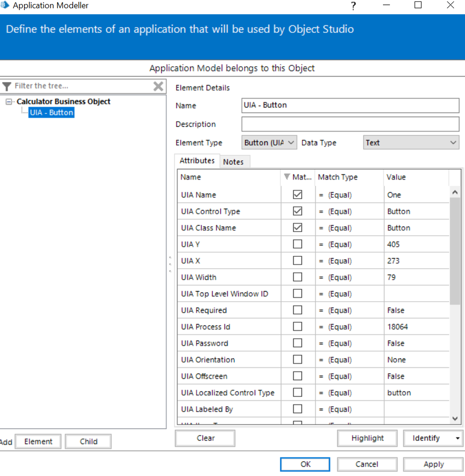Viewport: 465px width, 476px height.
Task: Click the filter funnel icon beside tree search
Action: click(x=7, y=86)
